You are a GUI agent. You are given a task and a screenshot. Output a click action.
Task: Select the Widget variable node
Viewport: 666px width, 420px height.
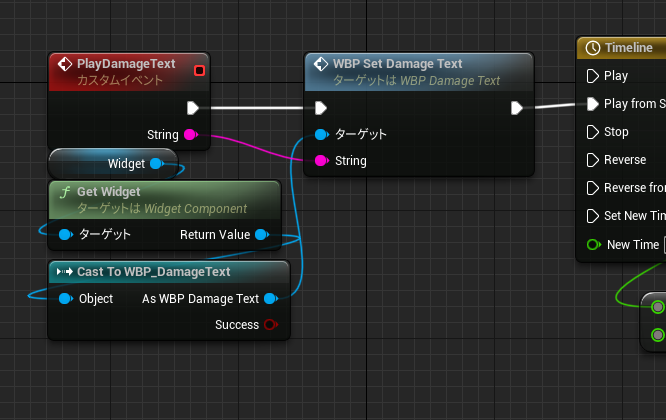[113, 163]
